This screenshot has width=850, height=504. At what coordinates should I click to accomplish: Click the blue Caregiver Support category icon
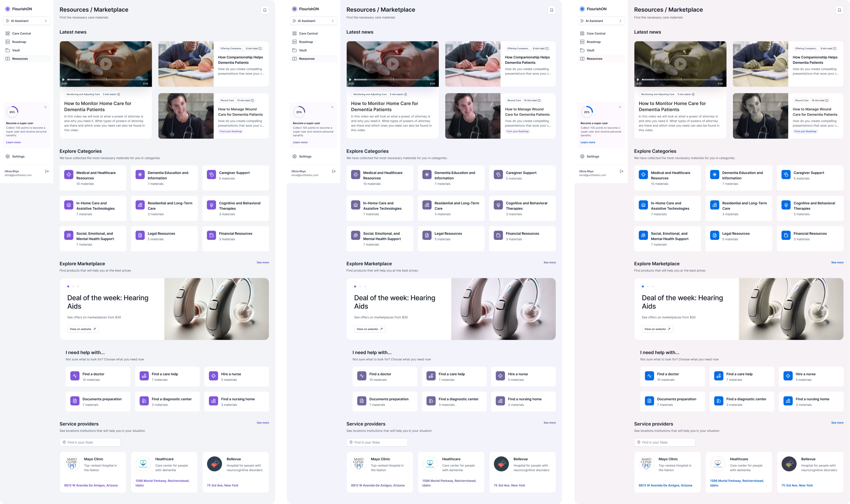[x=786, y=175]
